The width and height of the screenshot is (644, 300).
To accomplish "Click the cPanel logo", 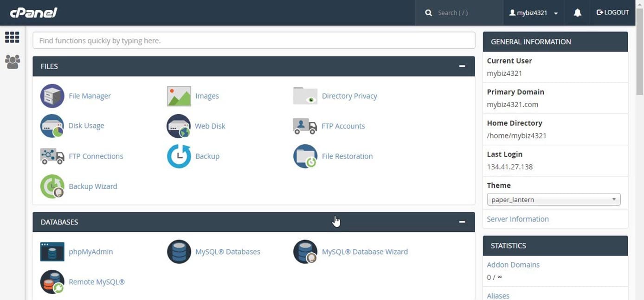I will tap(33, 13).
